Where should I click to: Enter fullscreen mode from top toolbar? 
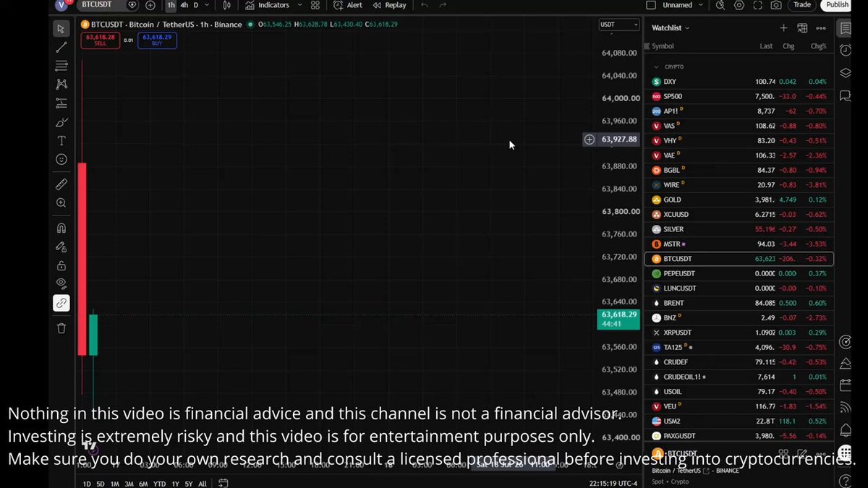tap(757, 5)
